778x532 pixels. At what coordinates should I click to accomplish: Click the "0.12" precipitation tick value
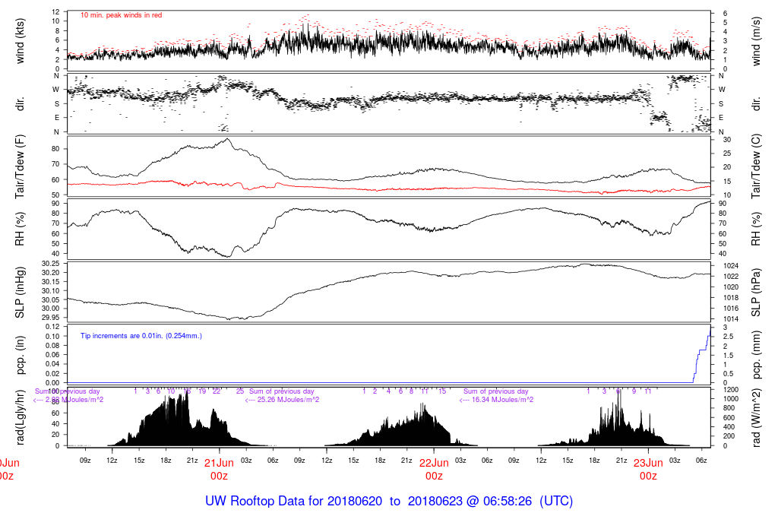coord(52,327)
